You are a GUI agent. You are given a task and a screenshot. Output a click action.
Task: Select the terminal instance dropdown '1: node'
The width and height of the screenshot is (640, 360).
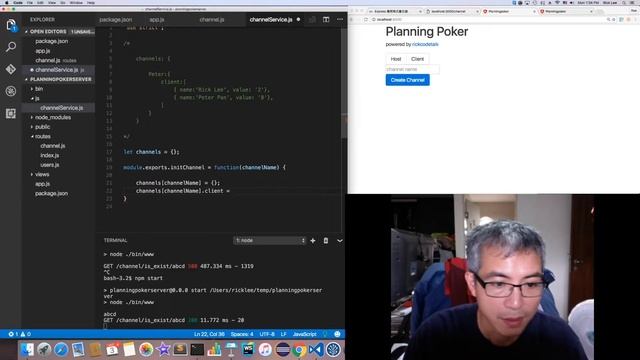pos(269,240)
